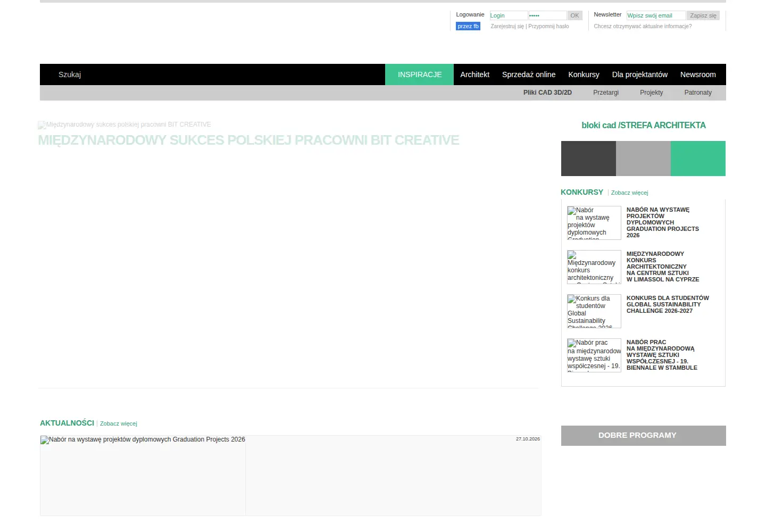This screenshot has width=766, height=532.
Task: Open the KONKURSY section heading
Action: coord(582,192)
